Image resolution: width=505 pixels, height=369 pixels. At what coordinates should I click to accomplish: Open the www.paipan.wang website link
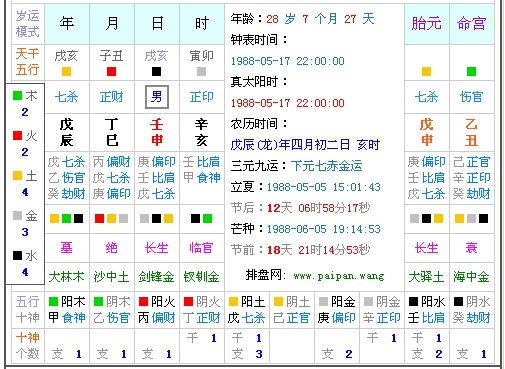(x=339, y=276)
